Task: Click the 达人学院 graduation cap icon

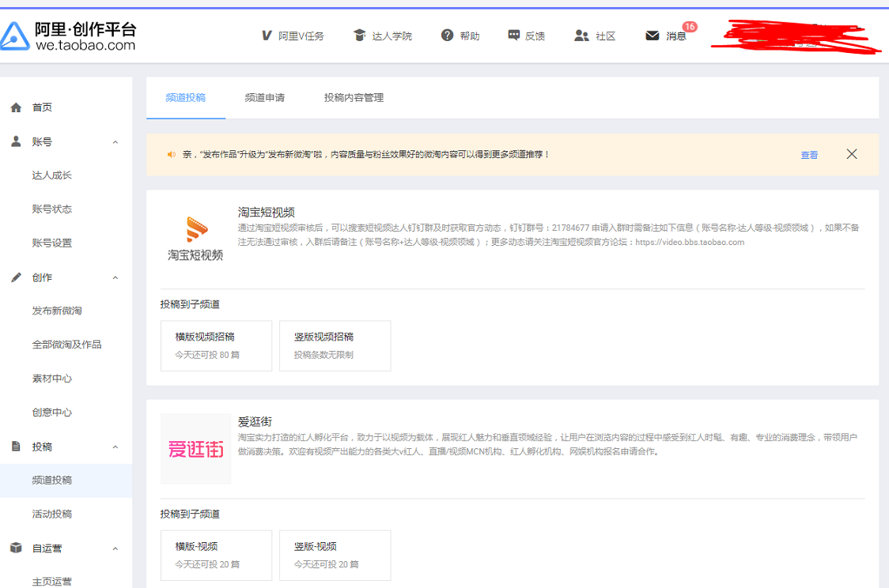Action: tap(359, 35)
